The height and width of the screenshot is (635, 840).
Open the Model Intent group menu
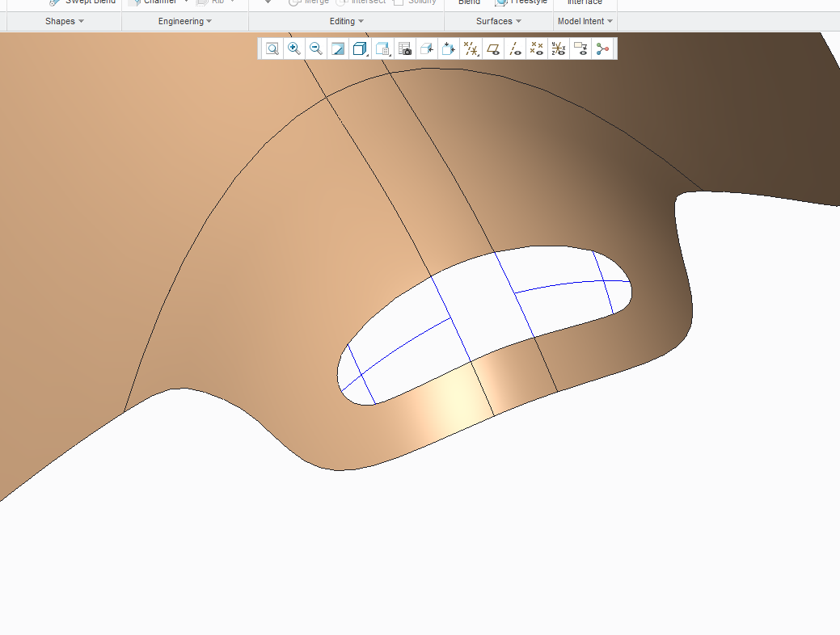585,22
